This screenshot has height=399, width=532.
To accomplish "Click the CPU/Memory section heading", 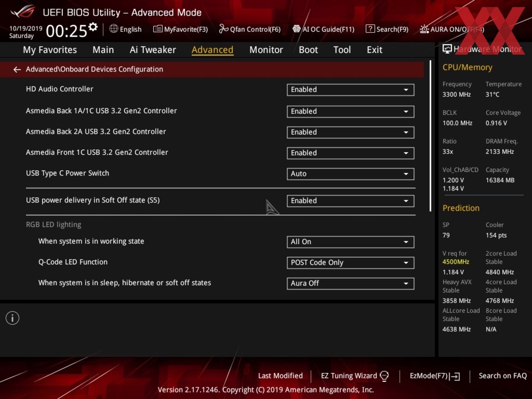I will 467,67.
